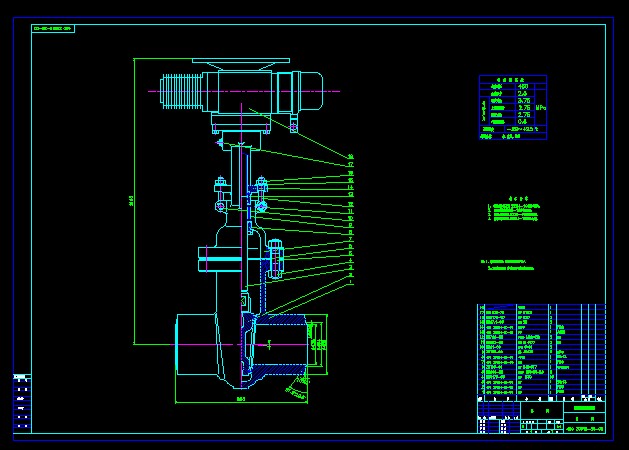Image resolution: width=629 pixels, height=450 pixels.
Task: Select the topmost part callout number 18
Action: pos(351,156)
